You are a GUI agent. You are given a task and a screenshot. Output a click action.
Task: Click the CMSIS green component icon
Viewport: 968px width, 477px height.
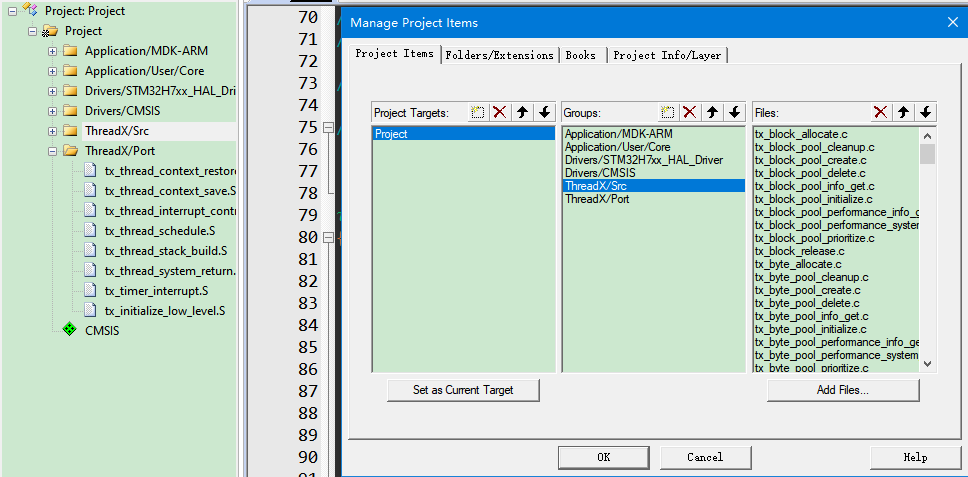click(x=70, y=330)
